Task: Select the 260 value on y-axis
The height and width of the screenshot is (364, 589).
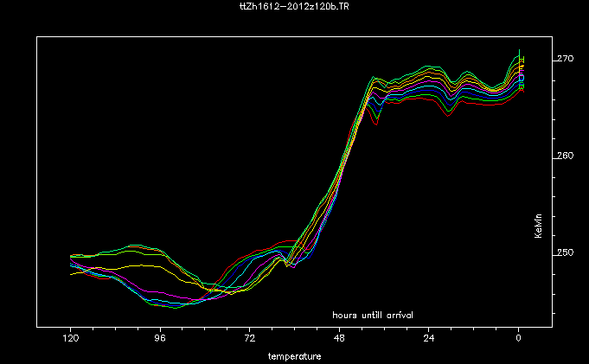Action: pyautogui.click(x=565, y=156)
